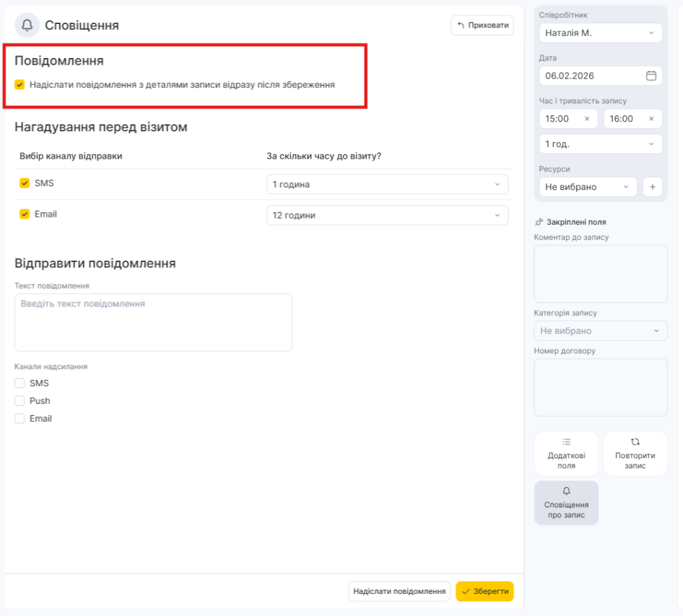The image size is (683, 616).
Task: Open the 1 година SMS timing dropdown
Action: (387, 185)
